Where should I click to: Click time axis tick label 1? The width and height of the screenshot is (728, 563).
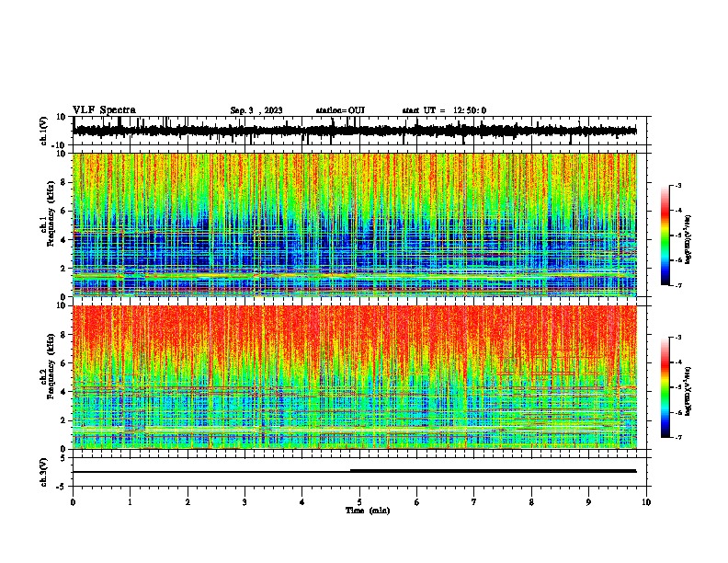coord(131,502)
